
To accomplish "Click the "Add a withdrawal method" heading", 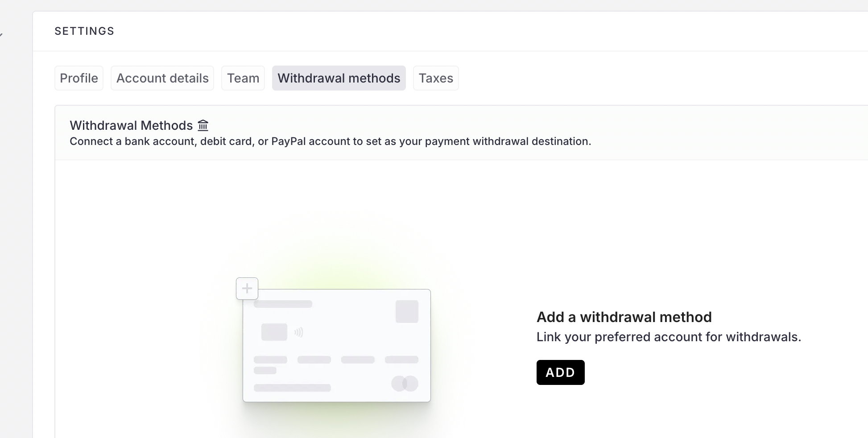I will [624, 317].
